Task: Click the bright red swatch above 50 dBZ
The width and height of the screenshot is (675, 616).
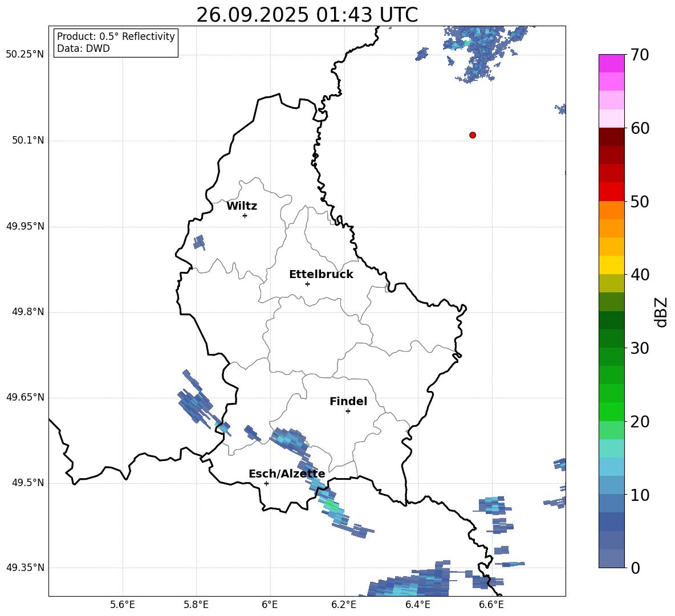Action: tap(611, 192)
